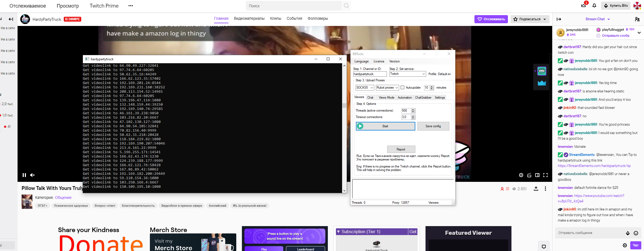Open the notifications bell

(594, 6)
